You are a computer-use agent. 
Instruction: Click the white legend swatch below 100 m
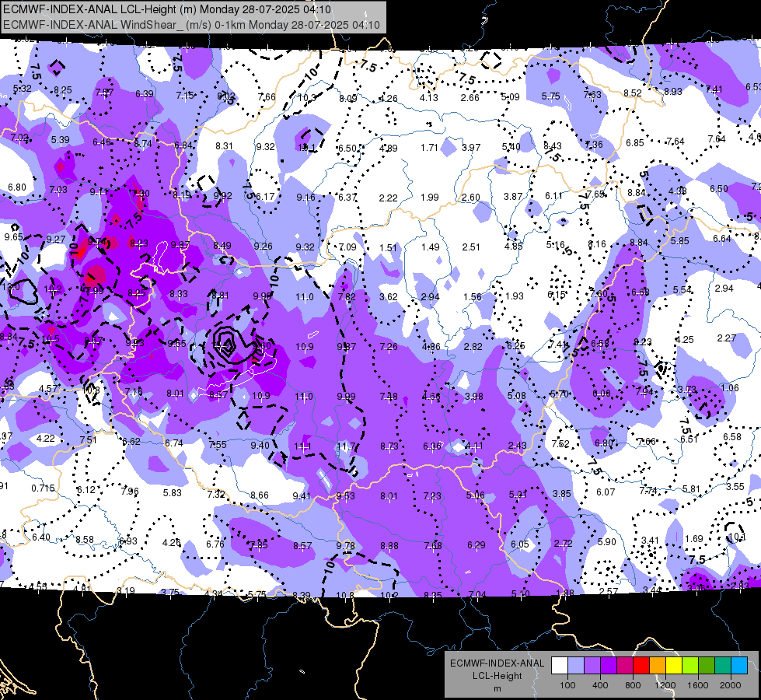tap(560, 666)
